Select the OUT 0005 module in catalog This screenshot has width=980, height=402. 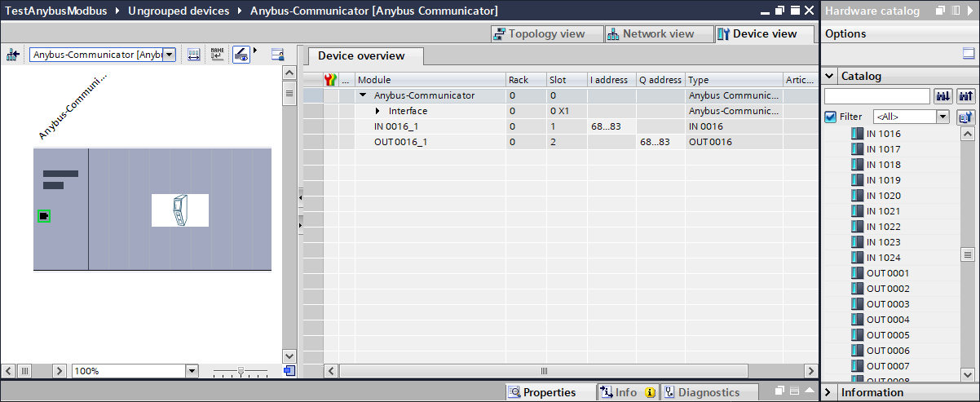(x=887, y=335)
